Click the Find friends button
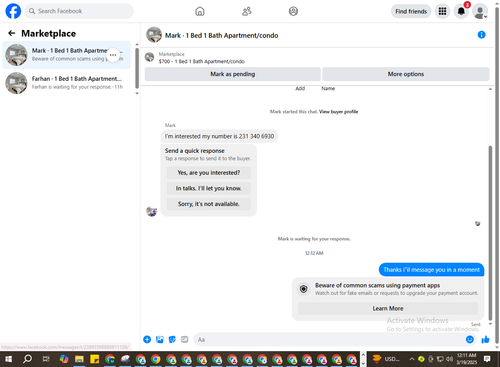The height and width of the screenshot is (367, 500). click(x=411, y=11)
